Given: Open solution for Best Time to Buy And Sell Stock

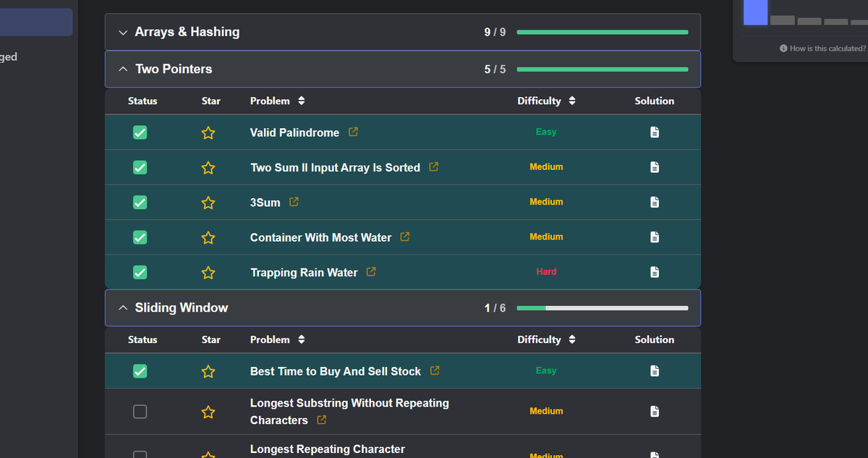Looking at the screenshot, I should (x=655, y=371).
